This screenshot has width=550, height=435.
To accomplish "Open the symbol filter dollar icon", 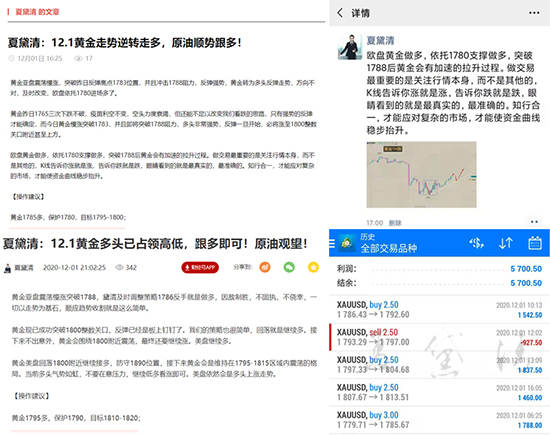I will pos(476,243).
